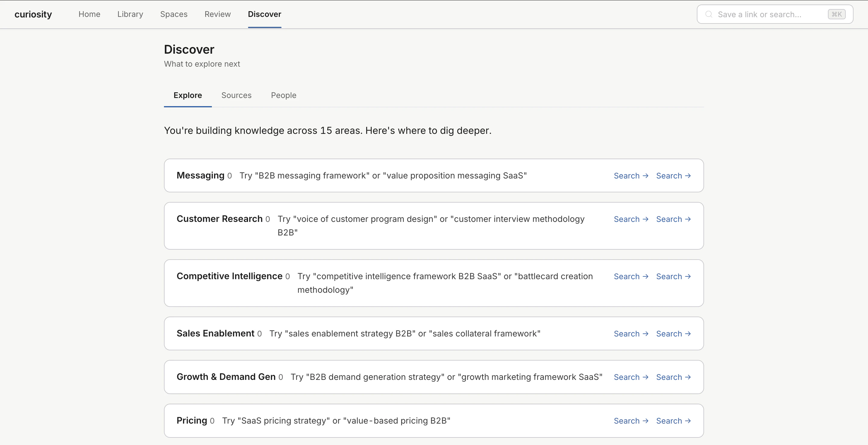Focus the 'Save a link or search' field
The image size is (868, 445).
click(768, 14)
